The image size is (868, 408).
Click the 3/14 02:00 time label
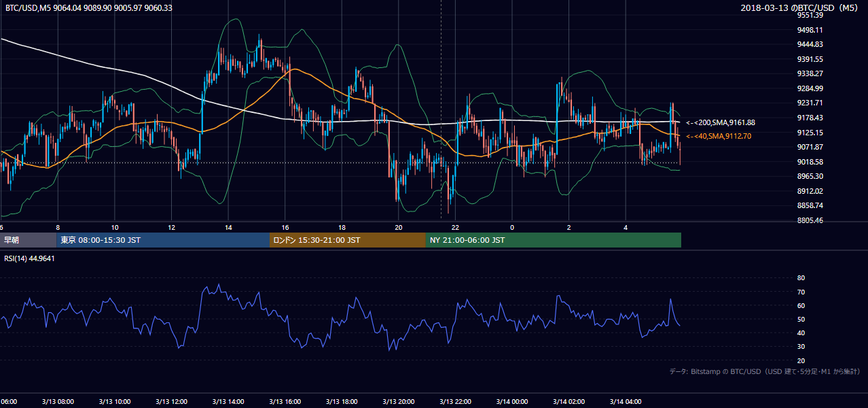coord(568,402)
